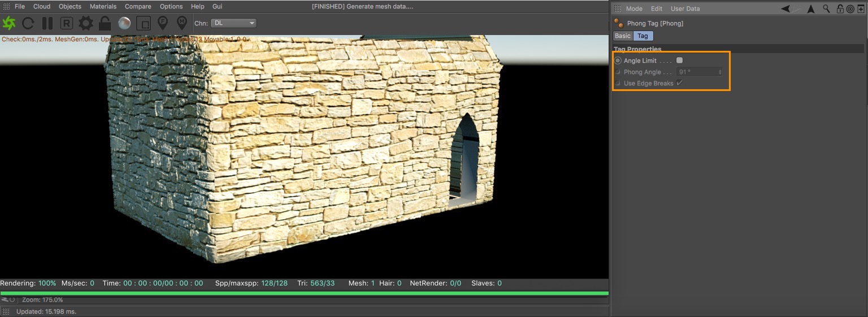Click the target circle icon in attribute manager

(850, 9)
